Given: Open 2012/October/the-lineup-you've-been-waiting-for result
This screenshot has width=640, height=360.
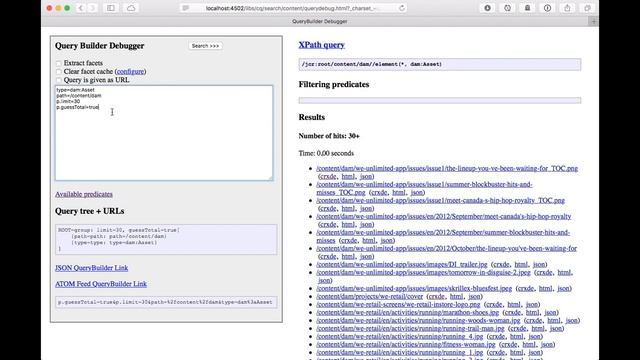Looking at the screenshot, I should 447,248.
